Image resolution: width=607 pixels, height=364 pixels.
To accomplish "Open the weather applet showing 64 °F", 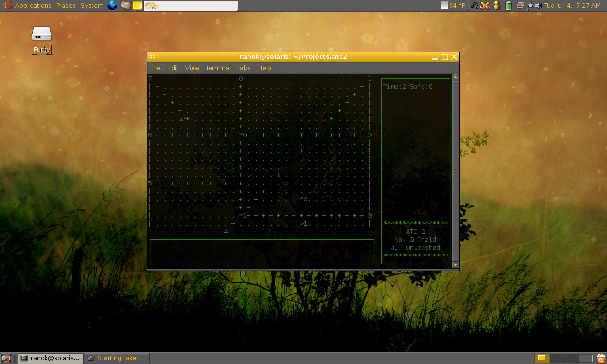I will click(x=453, y=6).
